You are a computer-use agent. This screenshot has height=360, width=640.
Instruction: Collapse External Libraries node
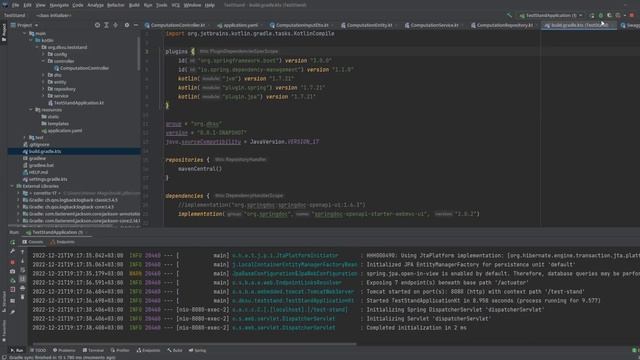point(12,186)
